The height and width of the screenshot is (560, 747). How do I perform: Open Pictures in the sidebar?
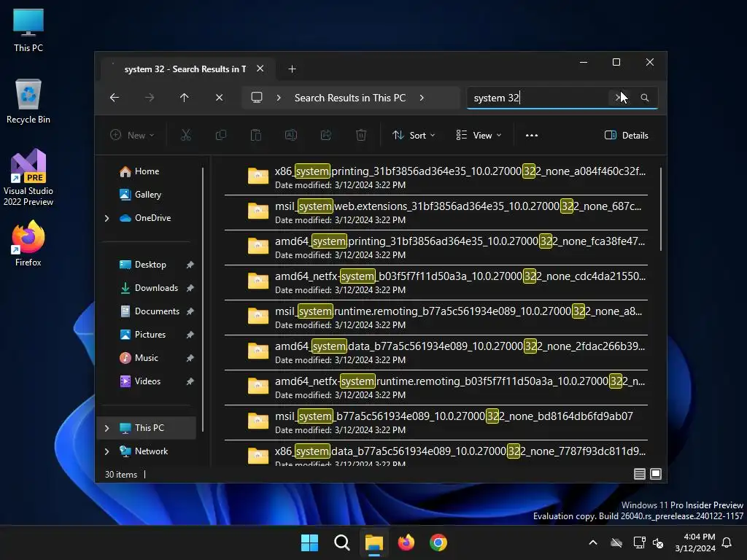[x=149, y=335]
